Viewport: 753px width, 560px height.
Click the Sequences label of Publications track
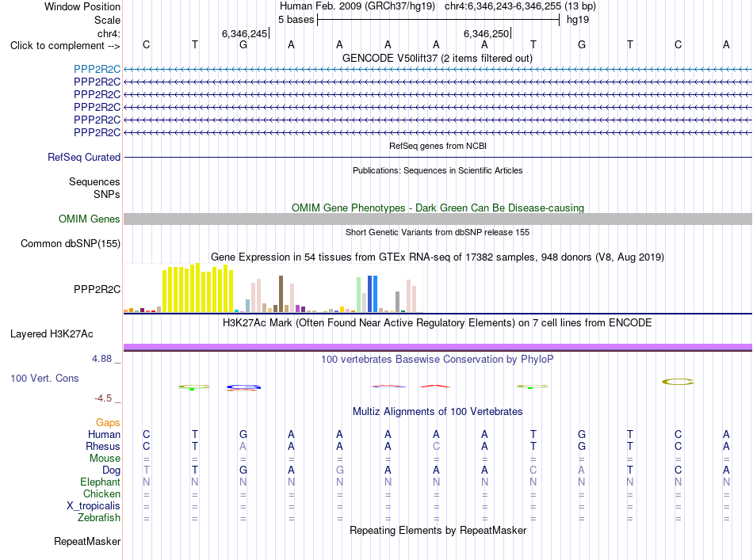94,182
